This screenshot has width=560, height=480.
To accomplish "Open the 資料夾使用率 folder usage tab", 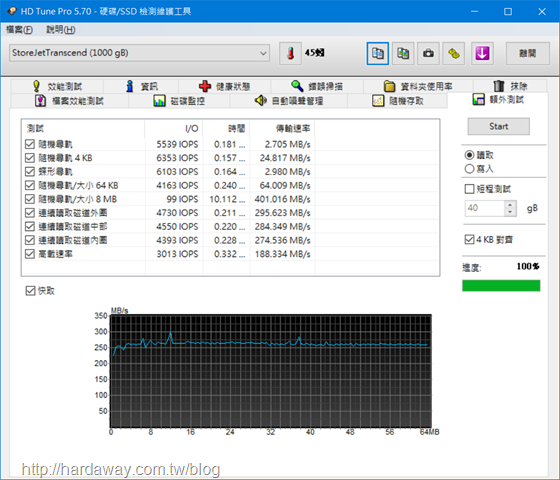I will click(x=418, y=86).
